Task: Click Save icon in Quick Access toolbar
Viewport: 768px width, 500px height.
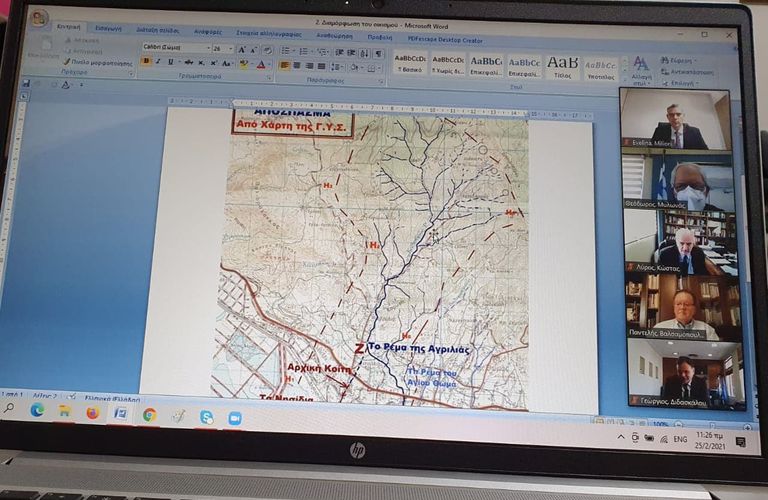Action: (x=26, y=84)
